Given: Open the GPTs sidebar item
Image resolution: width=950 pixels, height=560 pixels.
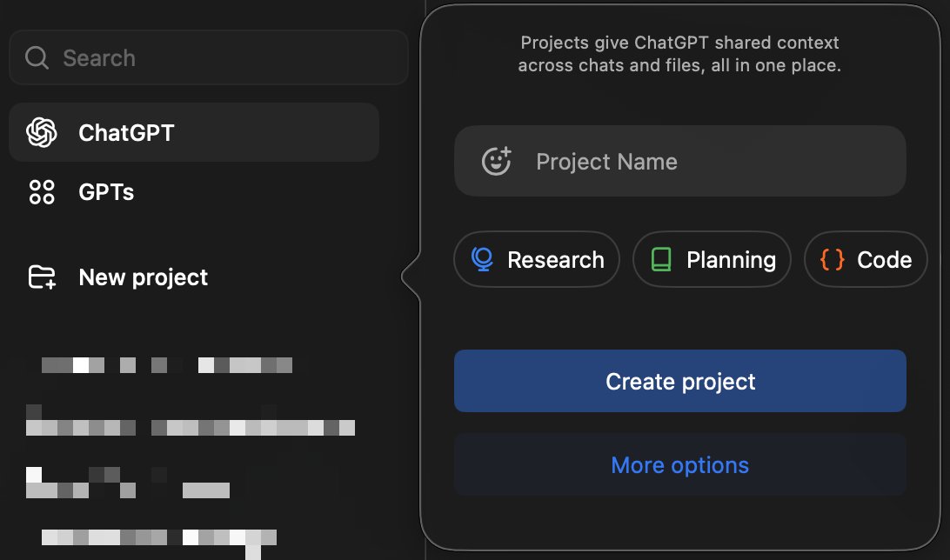Looking at the screenshot, I should [x=194, y=192].
